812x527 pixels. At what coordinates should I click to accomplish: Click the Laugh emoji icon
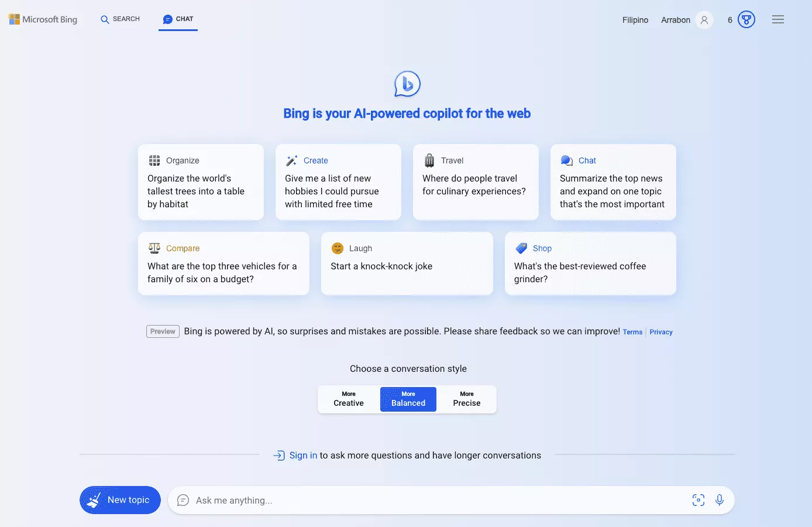point(338,248)
